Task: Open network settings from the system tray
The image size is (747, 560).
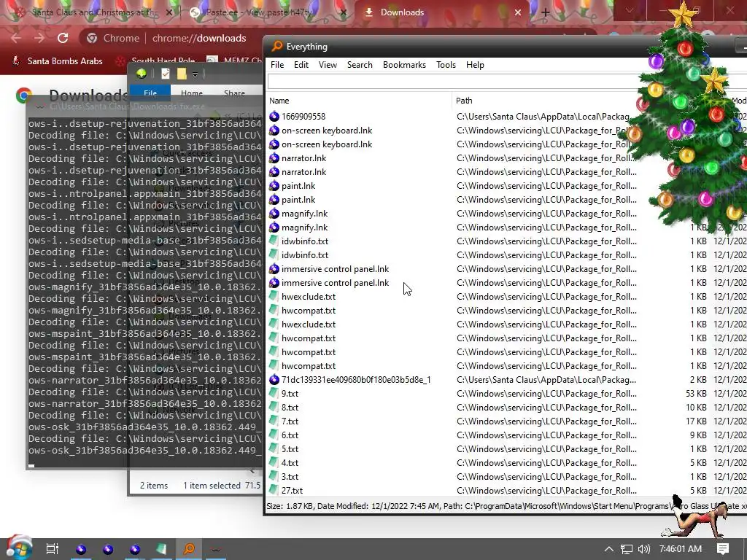Action: (627, 549)
